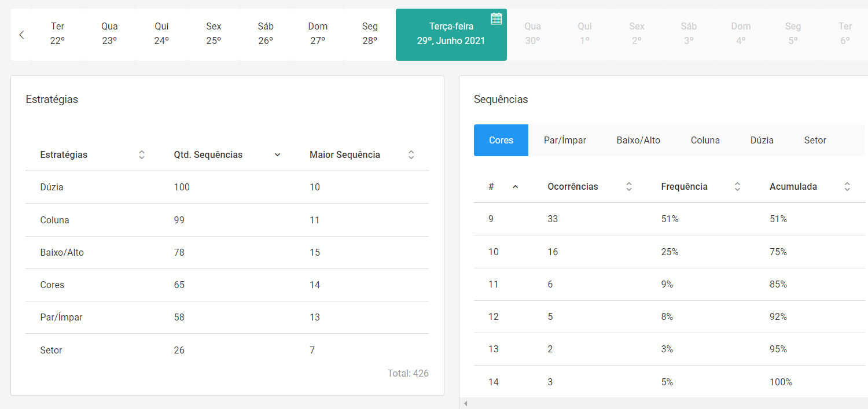Select Seg 28º in date strip
This screenshot has width=868, height=409.
370,34
